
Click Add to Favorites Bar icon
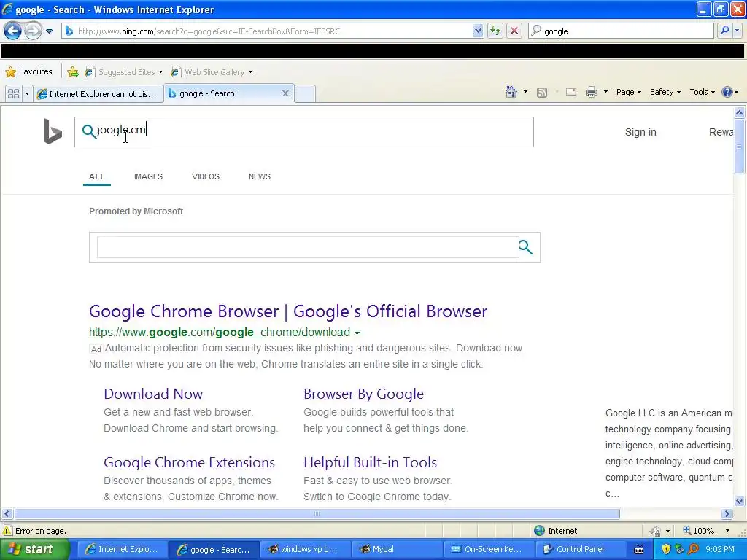(73, 72)
